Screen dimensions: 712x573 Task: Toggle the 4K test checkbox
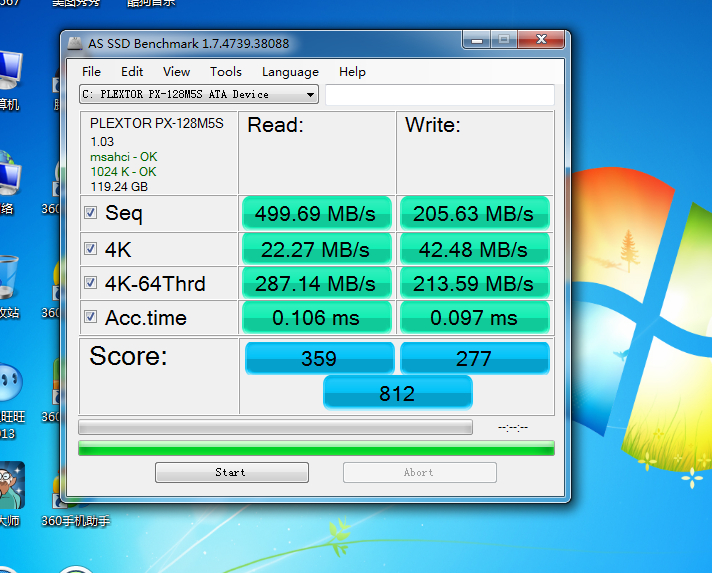[90, 248]
